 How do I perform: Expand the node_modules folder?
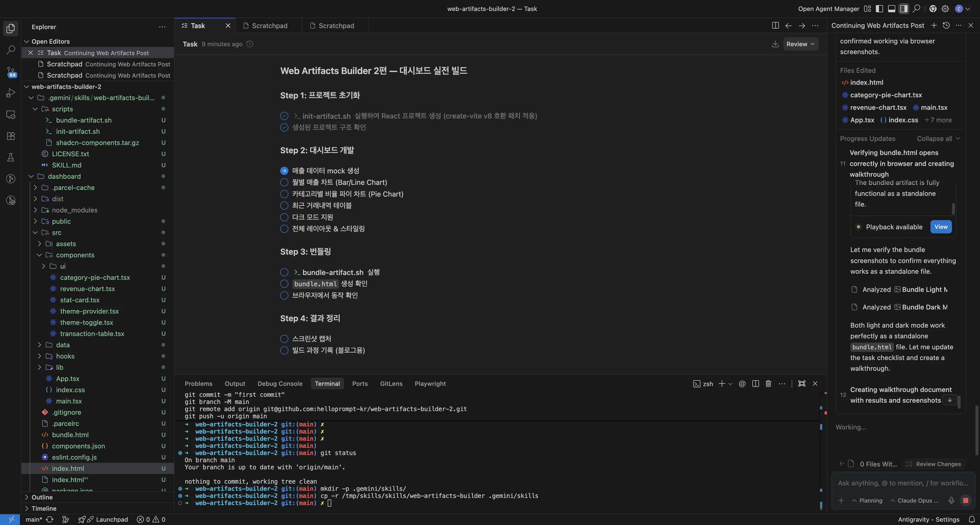pyautogui.click(x=75, y=210)
